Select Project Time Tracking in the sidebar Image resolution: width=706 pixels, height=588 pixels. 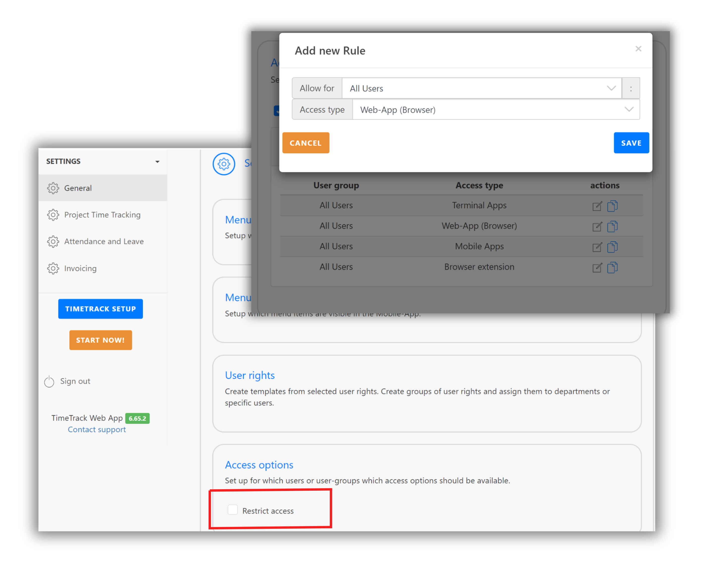[102, 215]
